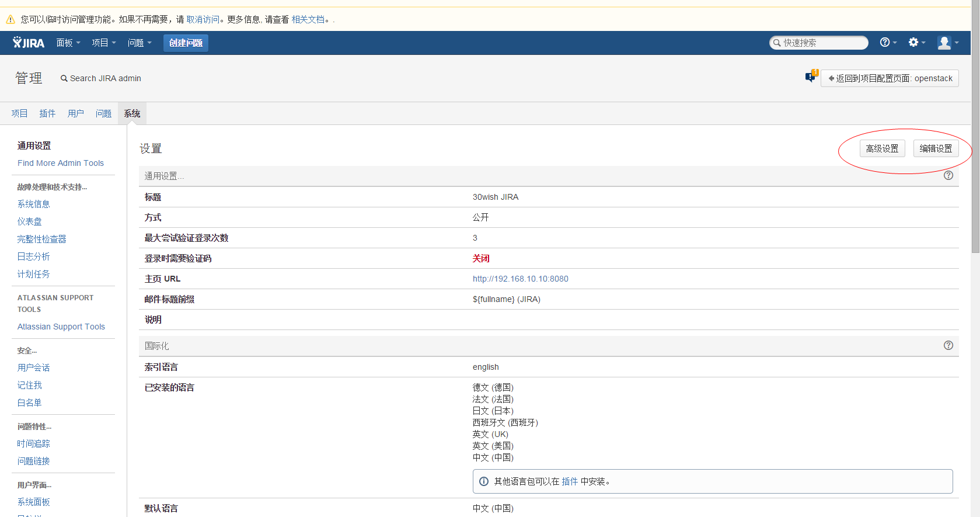The height and width of the screenshot is (517, 980).
Task: Switch to the 用户 admin tab
Action: pos(76,113)
